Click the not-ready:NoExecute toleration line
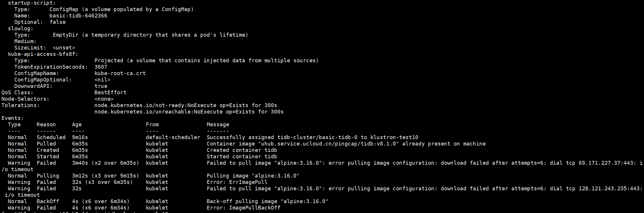 pyautogui.click(x=185, y=105)
